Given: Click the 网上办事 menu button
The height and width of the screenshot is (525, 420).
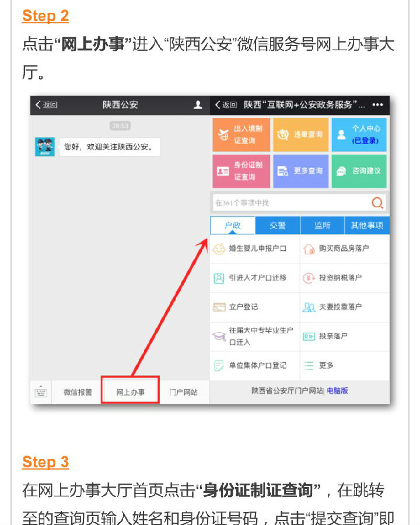Looking at the screenshot, I should [x=130, y=392].
